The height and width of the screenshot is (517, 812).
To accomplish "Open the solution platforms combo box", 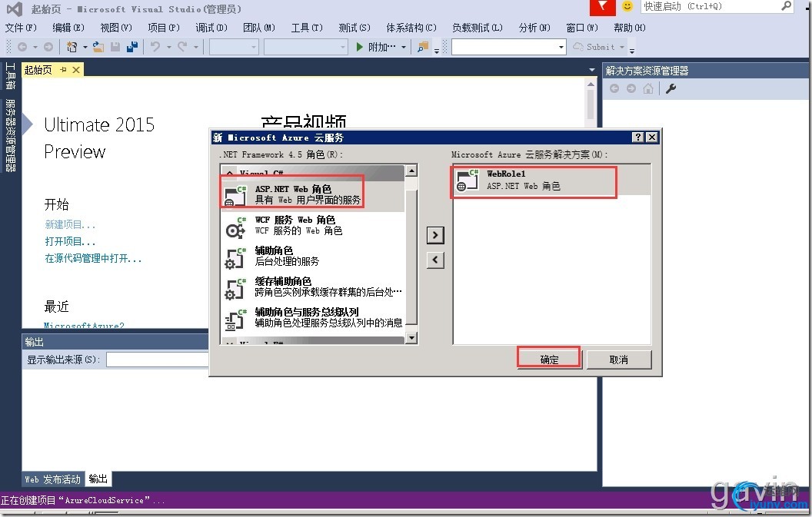I will click(x=305, y=47).
